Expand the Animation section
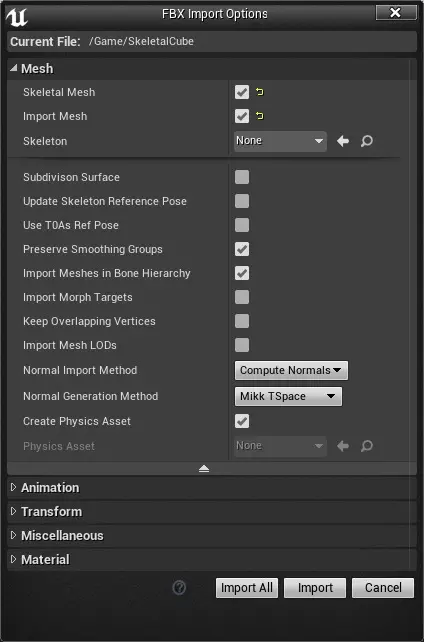This screenshot has width=424, height=642. tap(14, 487)
